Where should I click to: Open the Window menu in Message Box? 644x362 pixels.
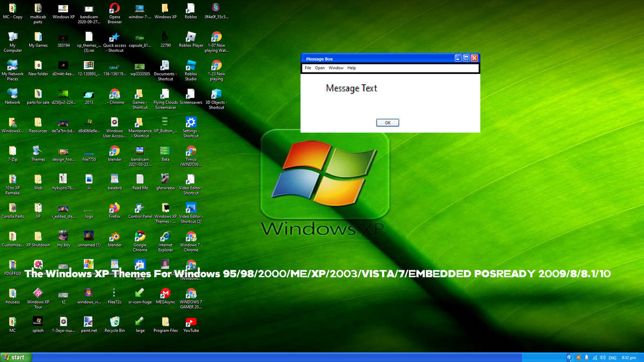pyautogui.click(x=337, y=68)
